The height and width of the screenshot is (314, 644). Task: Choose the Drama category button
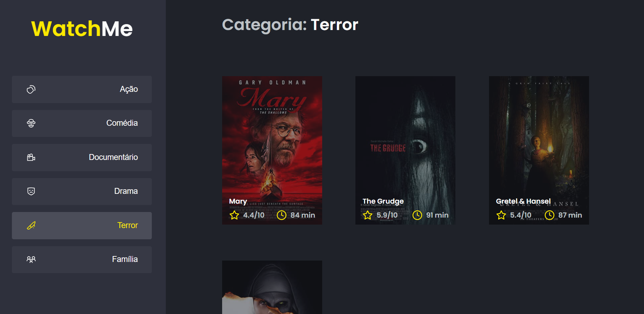(82, 191)
